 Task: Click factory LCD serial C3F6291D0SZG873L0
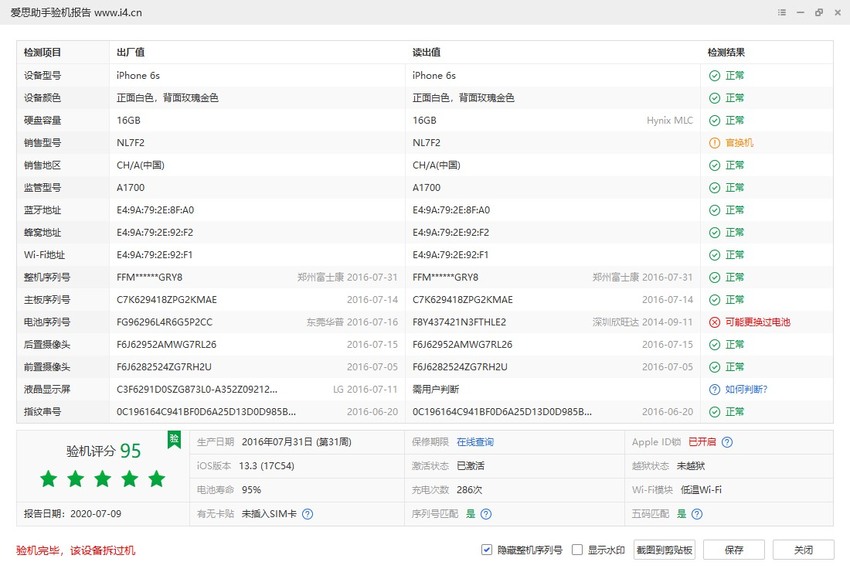[197, 390]
